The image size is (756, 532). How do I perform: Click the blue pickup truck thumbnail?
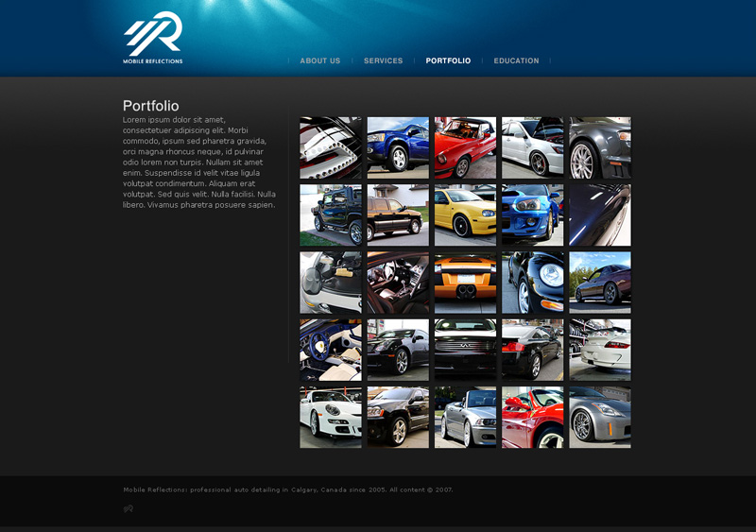point(398,147)
